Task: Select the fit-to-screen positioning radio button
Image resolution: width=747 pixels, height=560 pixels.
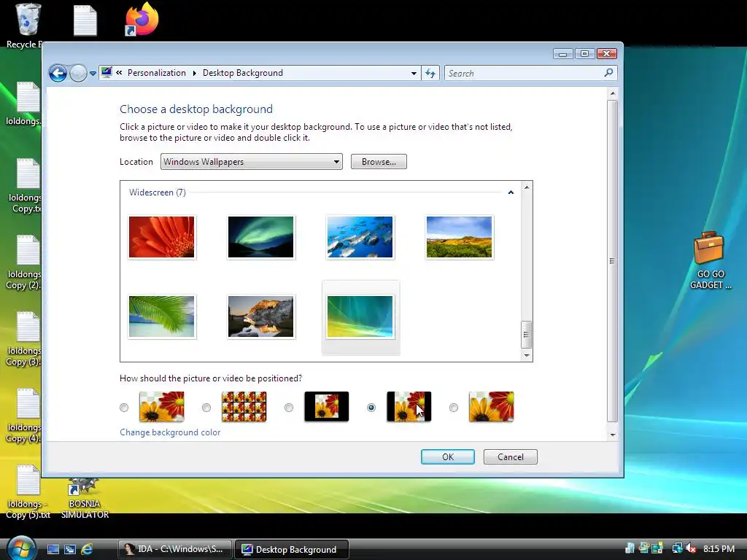Action: coord(124,408)
